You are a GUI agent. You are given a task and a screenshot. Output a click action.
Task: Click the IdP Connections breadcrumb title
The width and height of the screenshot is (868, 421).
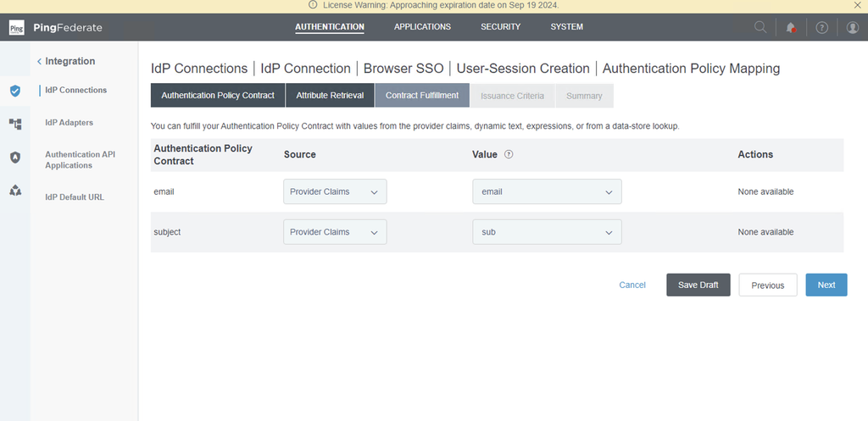click(x=199, y=69)
